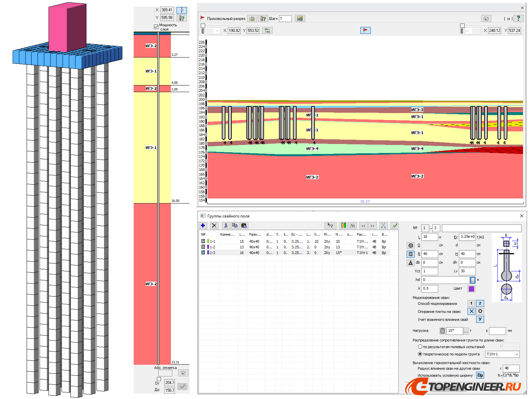Select 'теоретическое по модели грунта' radio button
Image resolution: width=532 pixels, height=399 pixels.
[420, 354]
